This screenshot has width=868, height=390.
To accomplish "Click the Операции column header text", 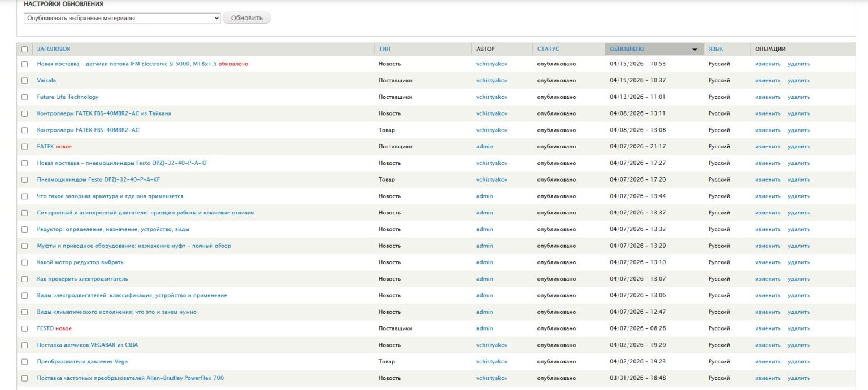I will (770, 49).
